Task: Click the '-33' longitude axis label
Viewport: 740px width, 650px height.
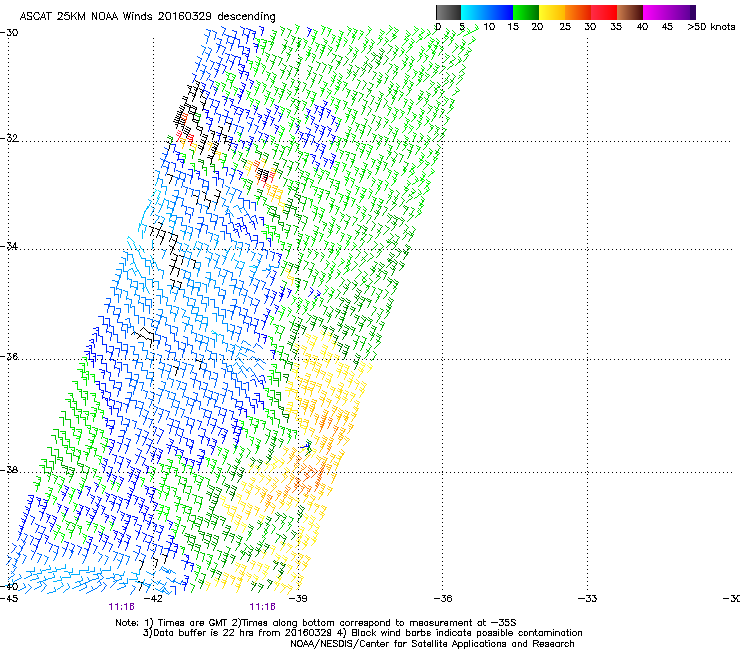Action: point(588,599)
